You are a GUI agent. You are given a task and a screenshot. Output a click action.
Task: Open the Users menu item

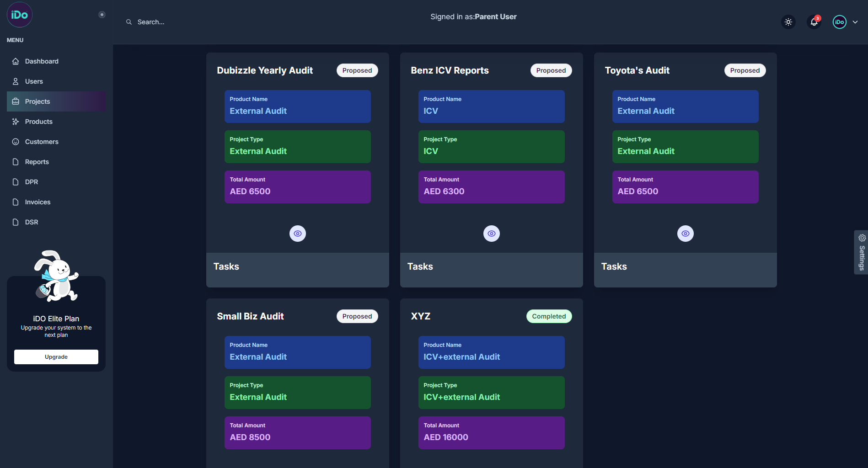point(34,81)
